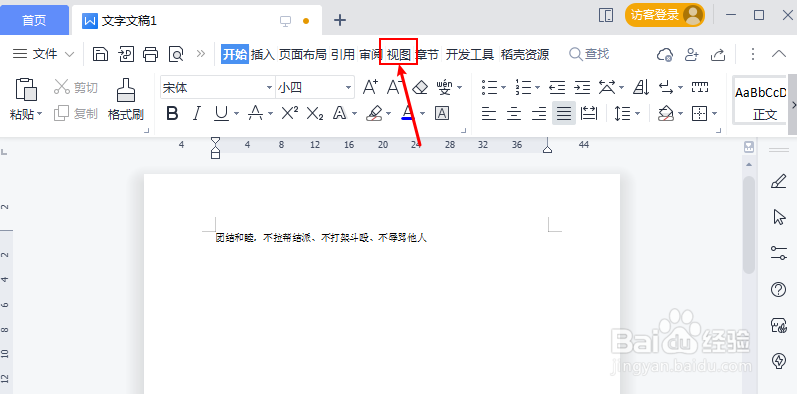
Task: Go to the 首页 home tab
Action: [x=34, y=20]
